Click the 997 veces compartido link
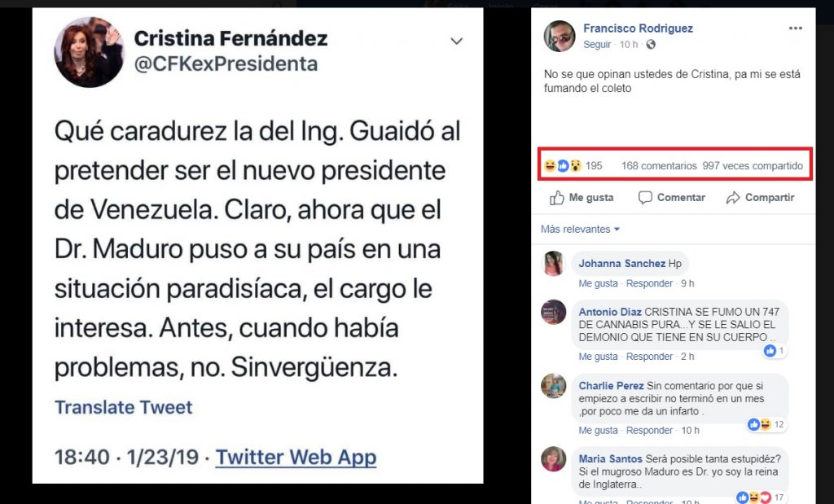 pyautogui.click(x=753, y=166)
